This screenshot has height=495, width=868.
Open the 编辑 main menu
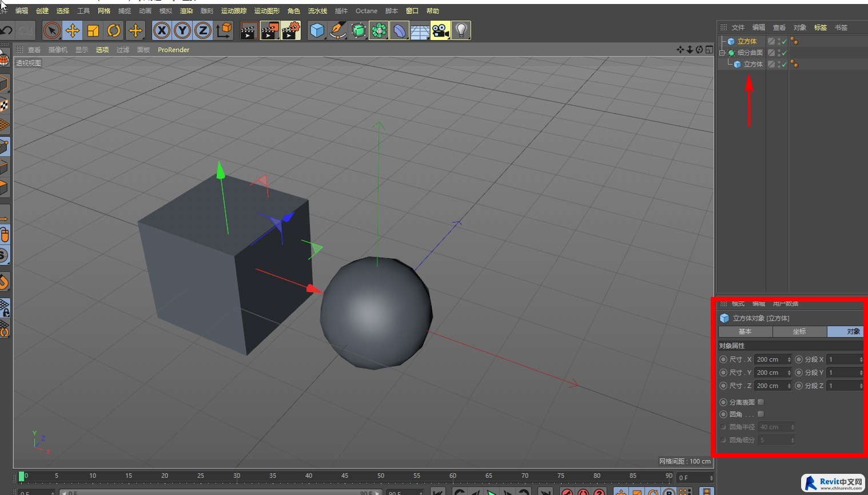[22, 11]
